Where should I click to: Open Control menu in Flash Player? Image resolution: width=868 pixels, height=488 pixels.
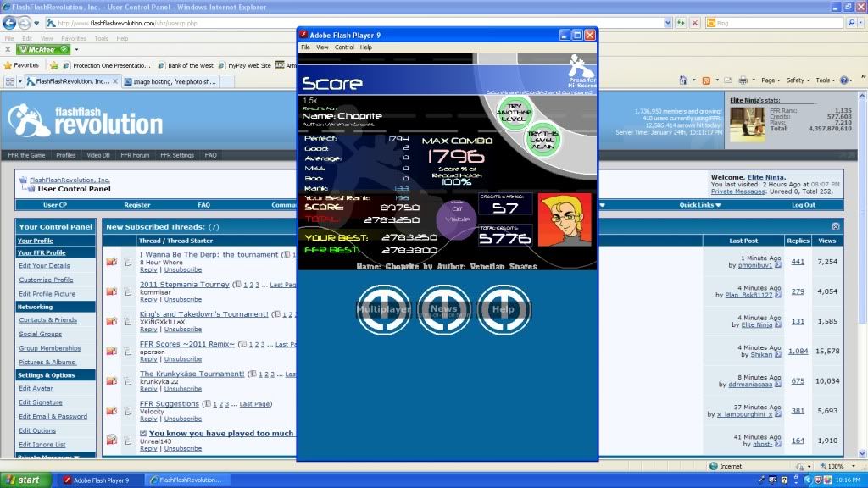click(344, 47)
